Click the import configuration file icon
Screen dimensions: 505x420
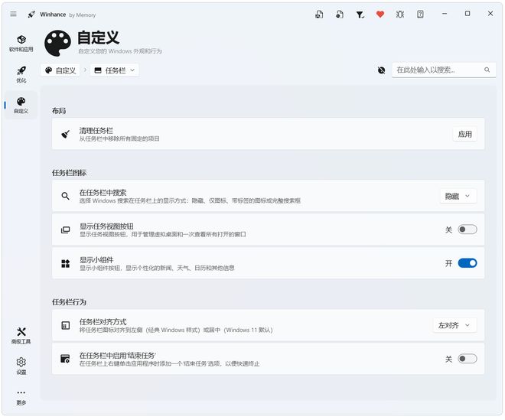coord(340,15)
